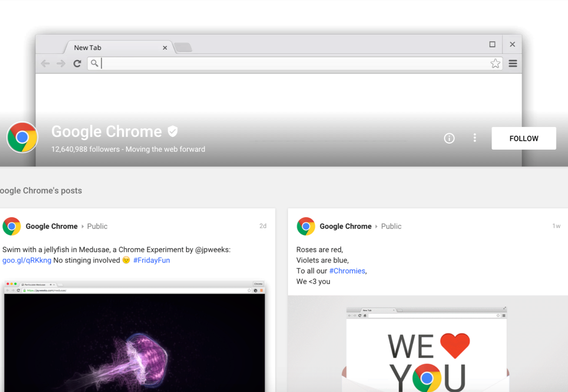
Task: Open the three-dot more options menu
Action: 475,138
